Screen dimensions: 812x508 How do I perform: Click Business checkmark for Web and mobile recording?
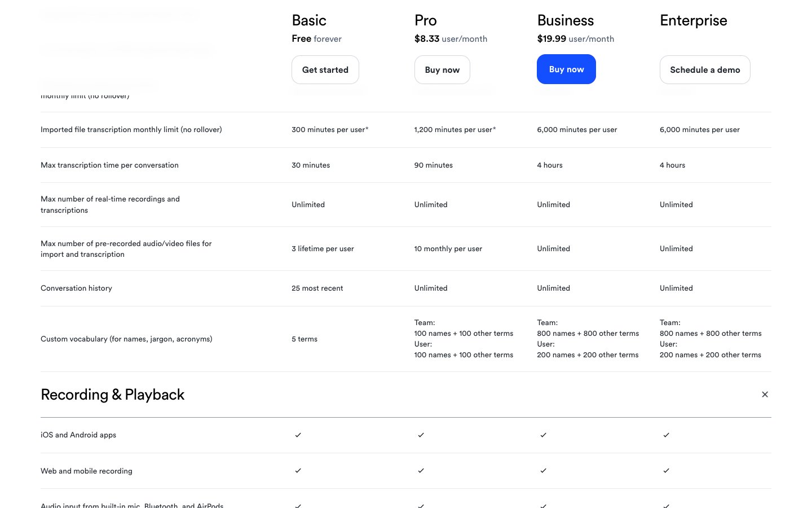[x=544, y=471]
